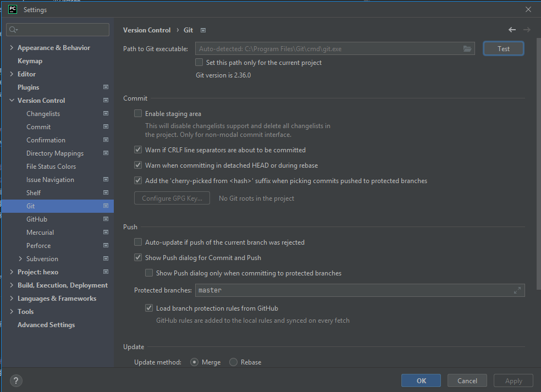The image size is (541, 392).
Task: Click the settings icon beside Git breadcrumb
Action: [x=203, y=30]
